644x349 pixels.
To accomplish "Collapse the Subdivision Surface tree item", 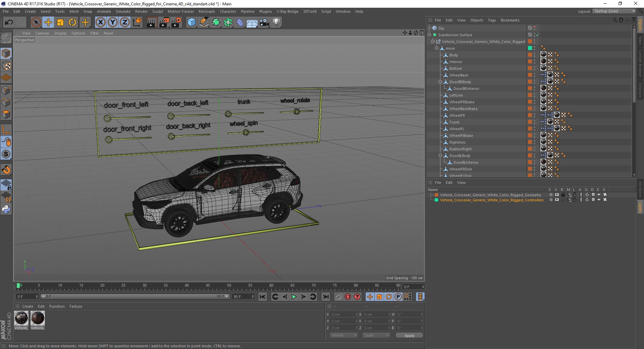I will 429,35.
